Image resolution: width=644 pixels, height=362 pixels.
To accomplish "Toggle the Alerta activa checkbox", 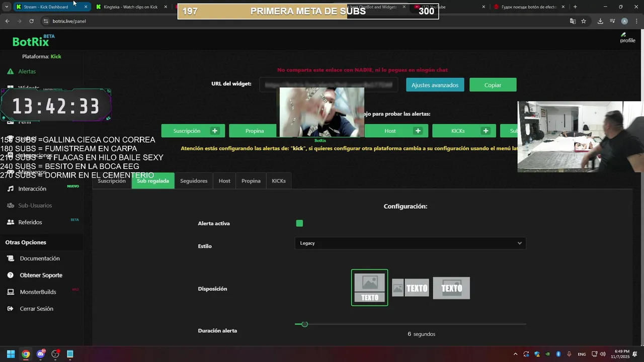I will coord(299,223).
